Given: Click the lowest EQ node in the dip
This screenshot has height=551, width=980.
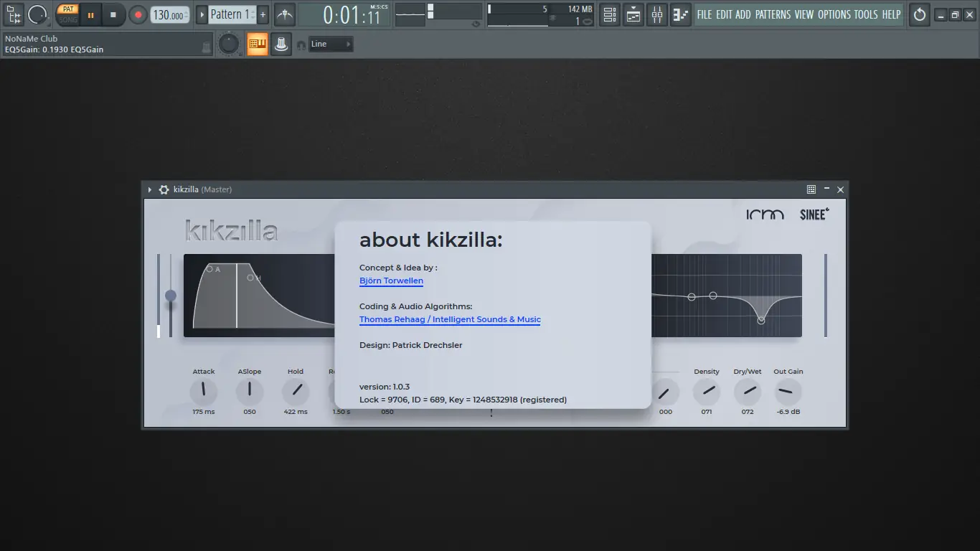Looking at the screenshot, I should [x=761, y=321].
